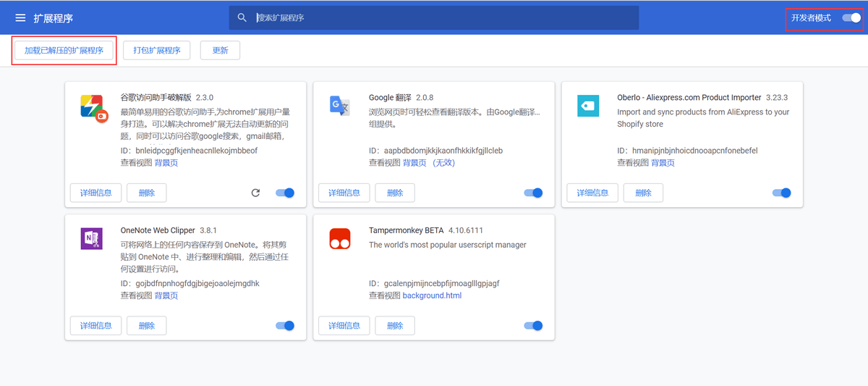Viewport: 868px width, 386px height.
Task: Switch off OneNote Web Clipper
Action: pyautogui.click(x=286, y=326)
